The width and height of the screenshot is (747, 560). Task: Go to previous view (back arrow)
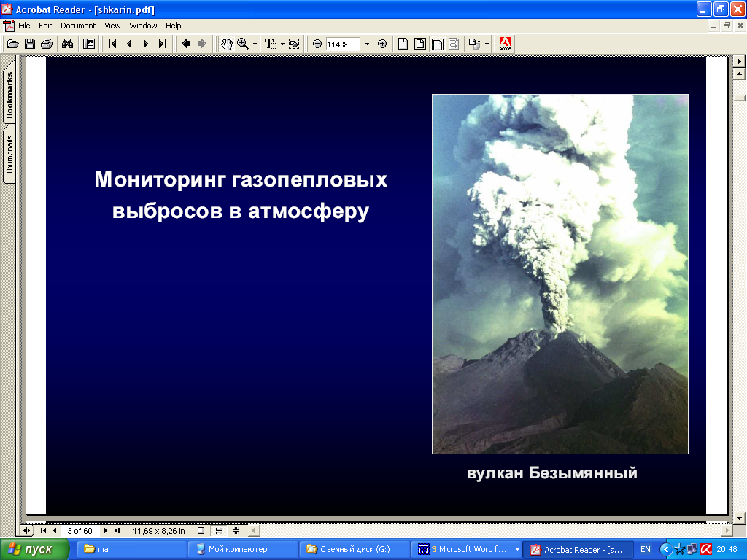[186, 44]
